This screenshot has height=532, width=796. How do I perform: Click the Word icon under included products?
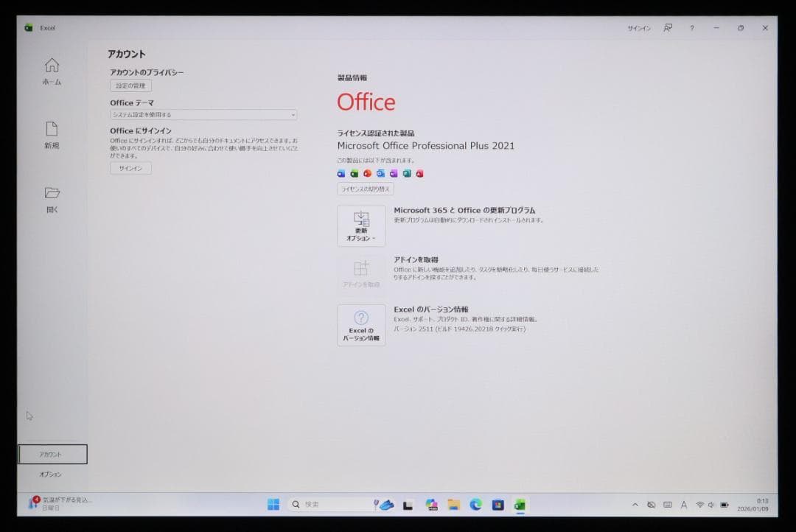341,173
